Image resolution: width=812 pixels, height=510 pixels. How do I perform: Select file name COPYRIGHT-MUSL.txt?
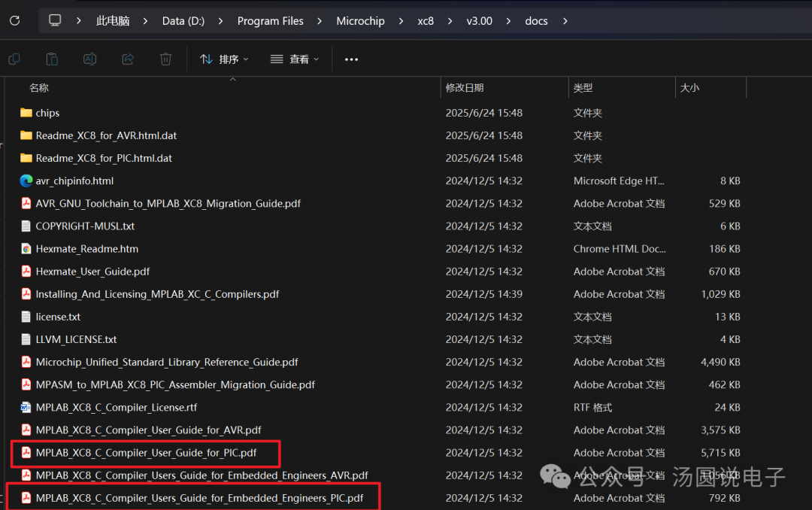tap(85, 226)
